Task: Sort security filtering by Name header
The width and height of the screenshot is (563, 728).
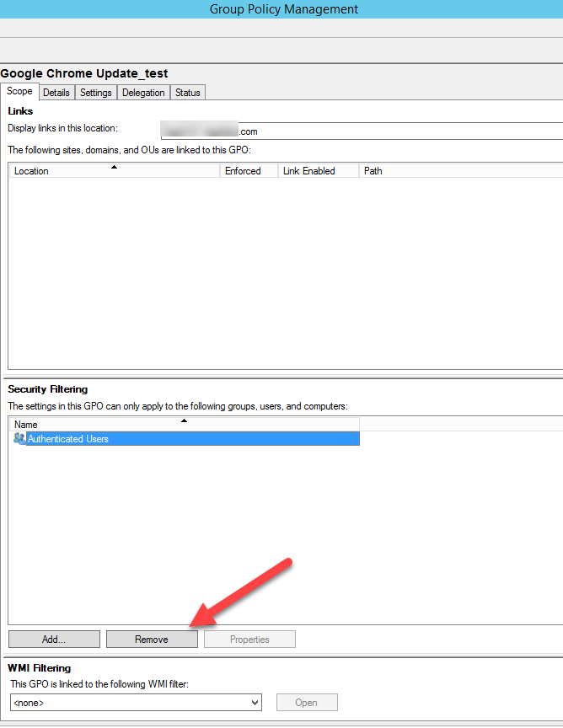Action: click(x=184, y=425)
